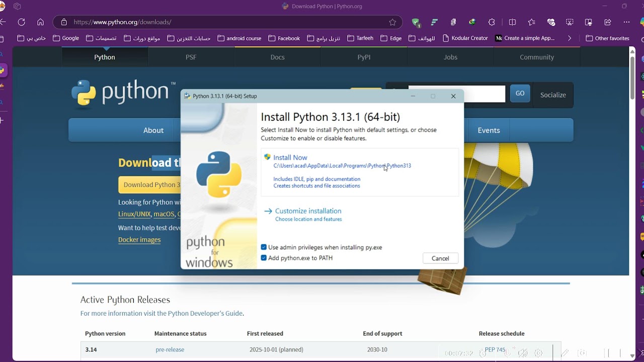Expand the favorites bar overflow chevron

(x=570, y=38)
